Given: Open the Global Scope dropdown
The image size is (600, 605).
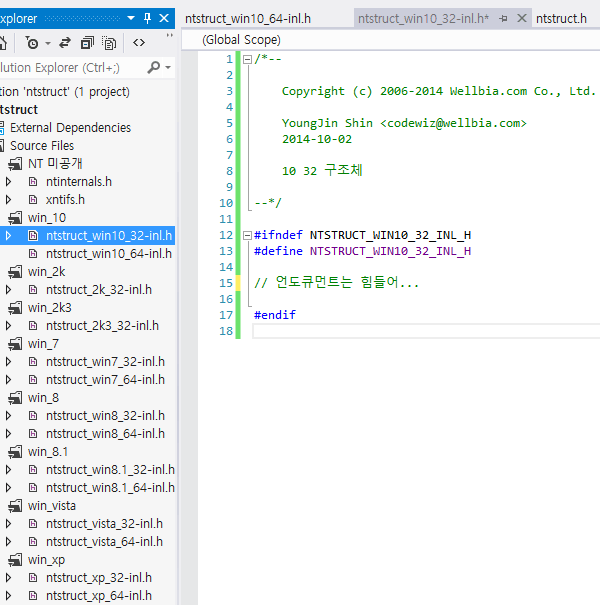Looking at the screenshot, I should (240, 40).
